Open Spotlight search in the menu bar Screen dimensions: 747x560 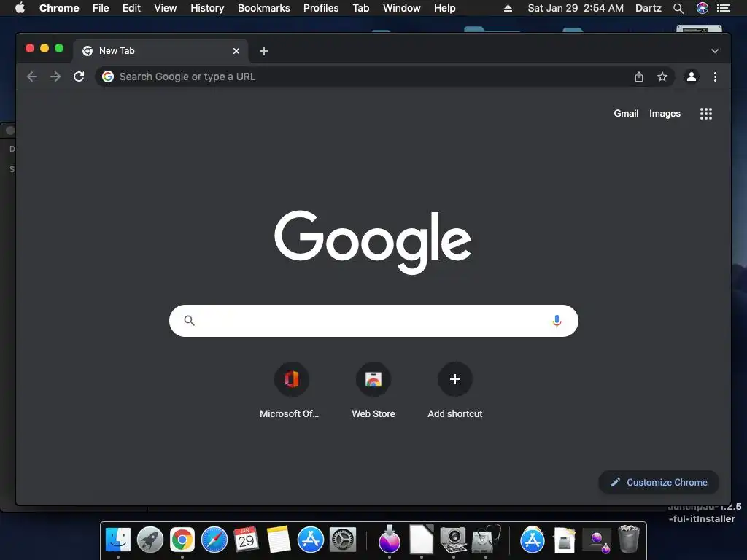coord(678,8)
